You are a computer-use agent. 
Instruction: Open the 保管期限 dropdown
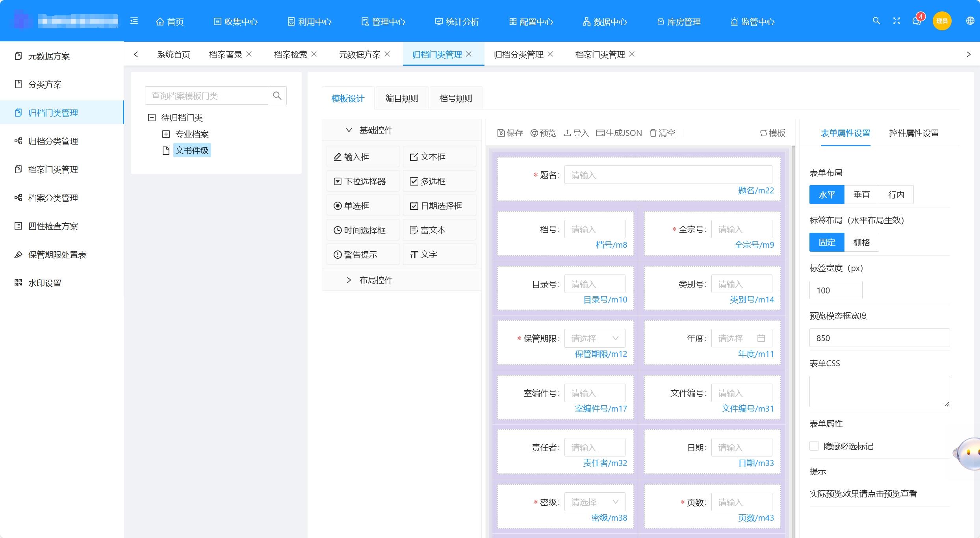(595, 338)
